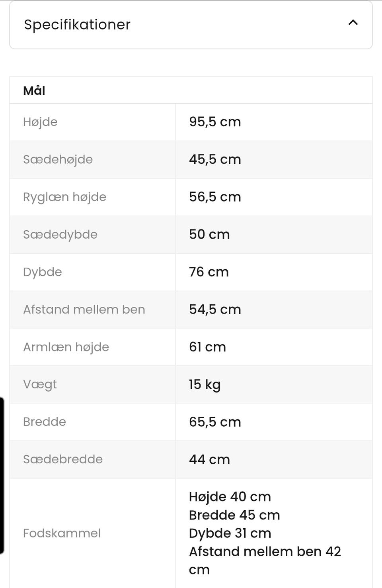Select the 76 cm depth value
382x588 pixels.
pos(209,272)
